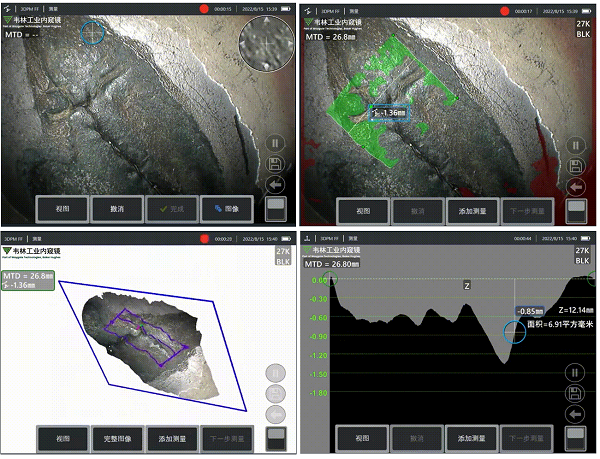This screenshot has width=600, height=459.
Task: Pause the live view showing the green depth mask
Action: [575, 143]
